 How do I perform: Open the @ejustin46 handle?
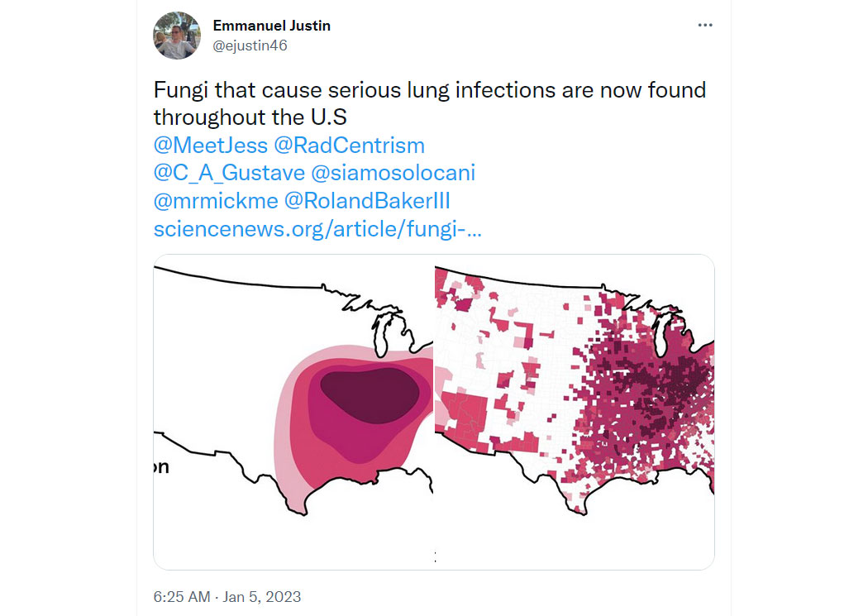(250, 45)
